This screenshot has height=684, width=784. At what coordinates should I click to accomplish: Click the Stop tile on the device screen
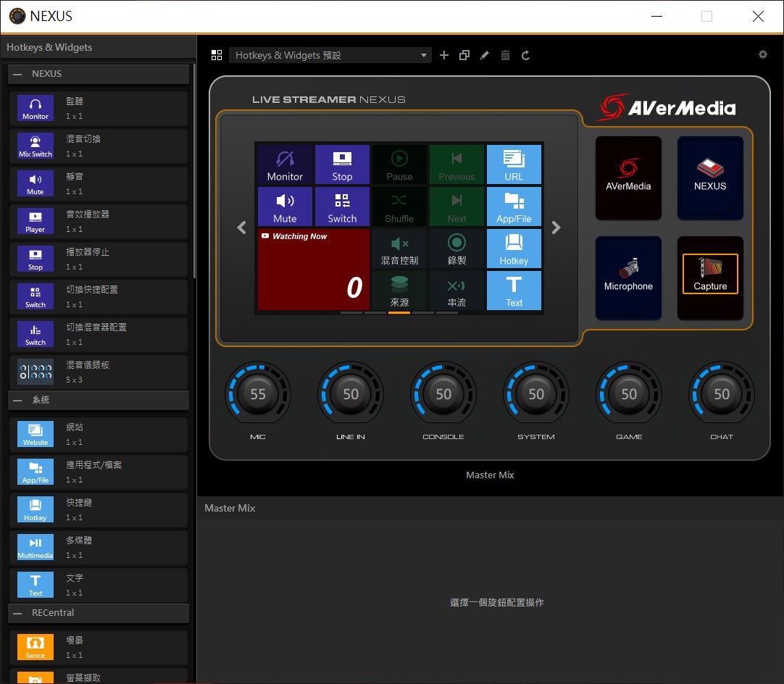[342, 164]
